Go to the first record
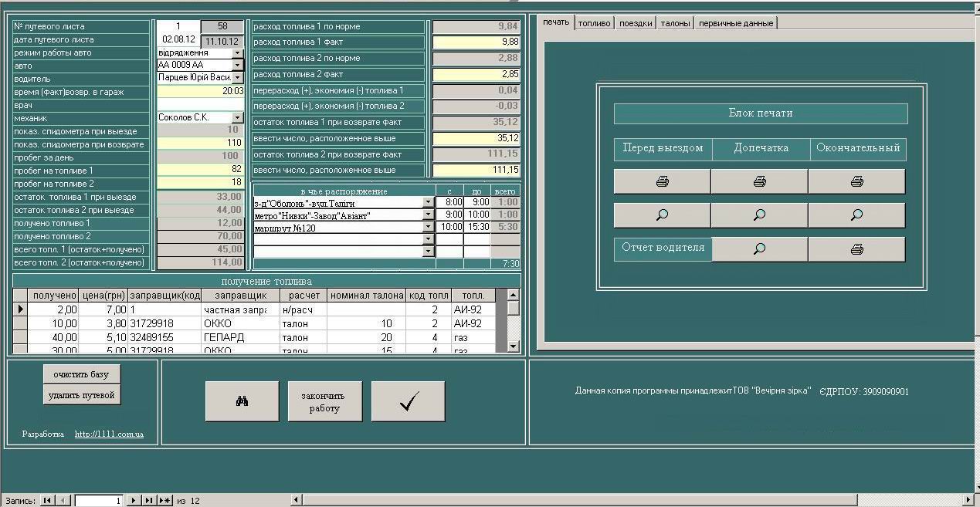The height and width of the screenshot is (507, 980). [x=47, y=501]
